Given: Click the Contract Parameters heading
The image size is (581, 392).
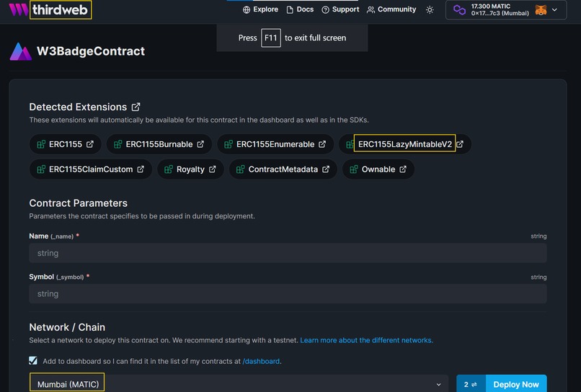Looking at the screenshot, I should (78, 203).
